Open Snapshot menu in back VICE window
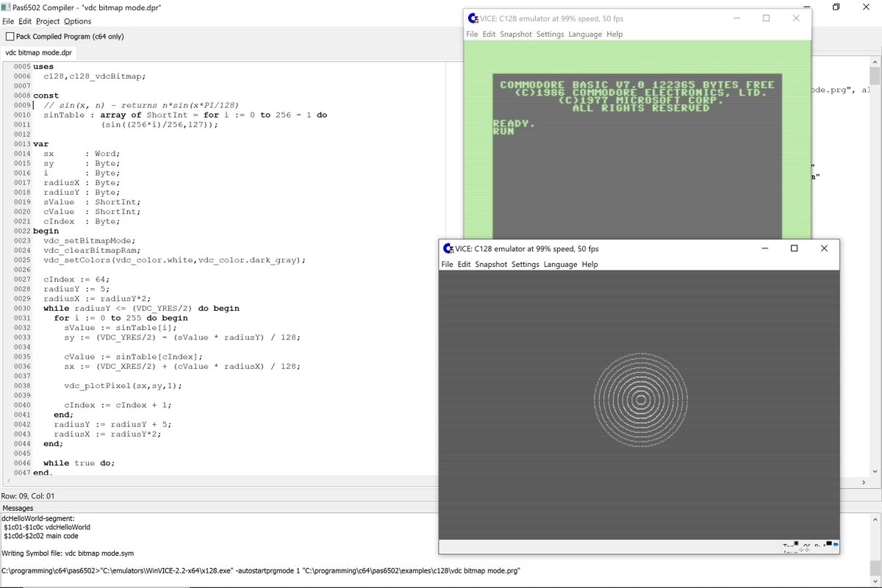This screenshot has height=588, width=882. [516, 34]
